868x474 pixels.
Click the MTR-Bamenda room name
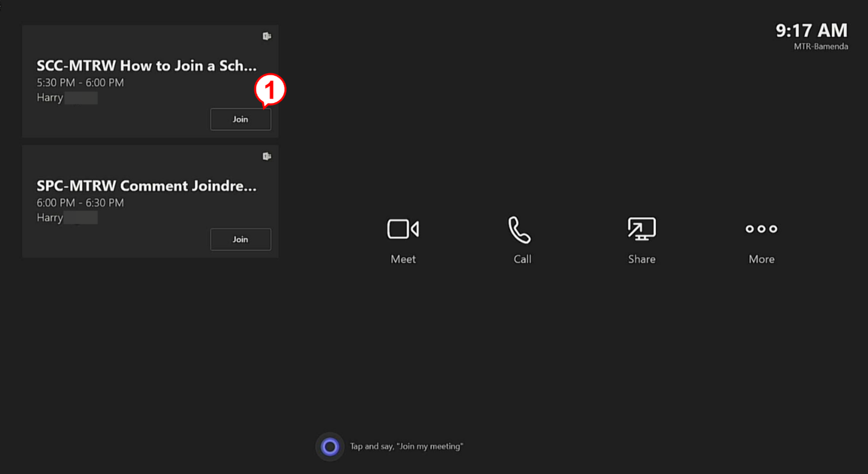(x=821, y=47)
